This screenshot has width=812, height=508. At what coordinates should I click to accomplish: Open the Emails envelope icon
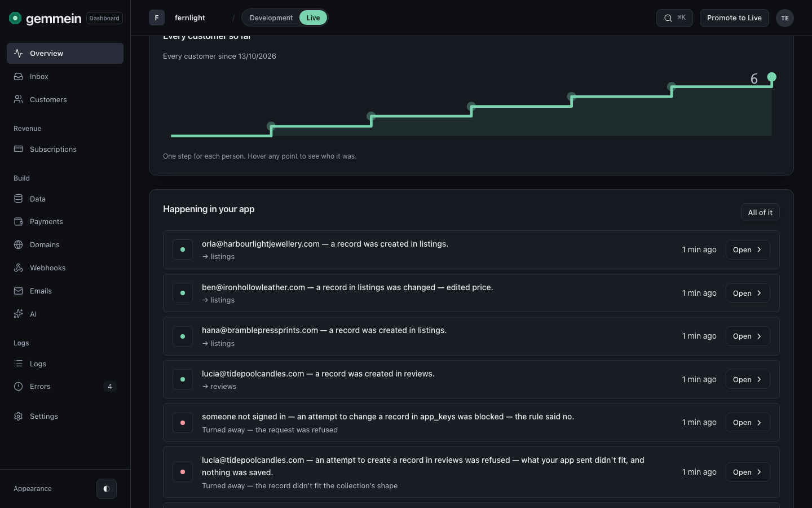[19, 291]
